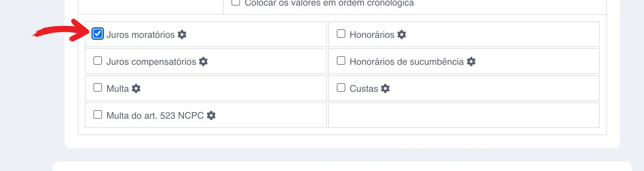Tick Honorários de sucumbência checkbox

tap(341, 61)
